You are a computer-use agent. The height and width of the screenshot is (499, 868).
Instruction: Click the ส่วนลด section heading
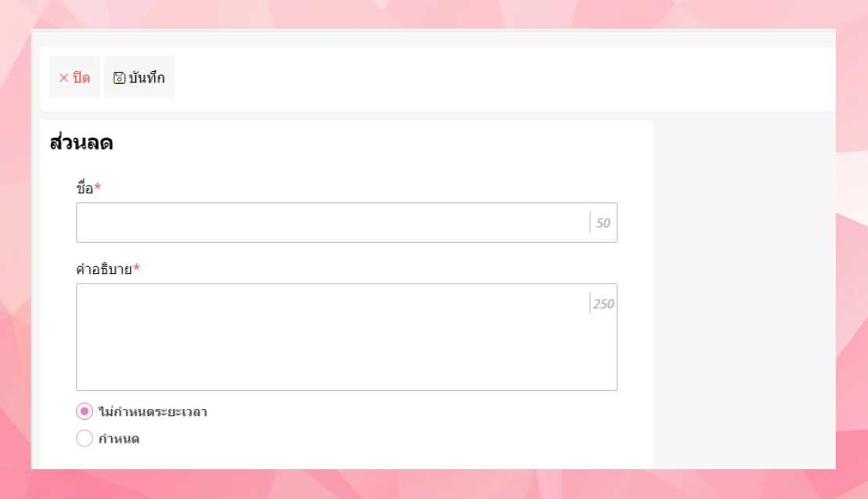click(81, 143)
